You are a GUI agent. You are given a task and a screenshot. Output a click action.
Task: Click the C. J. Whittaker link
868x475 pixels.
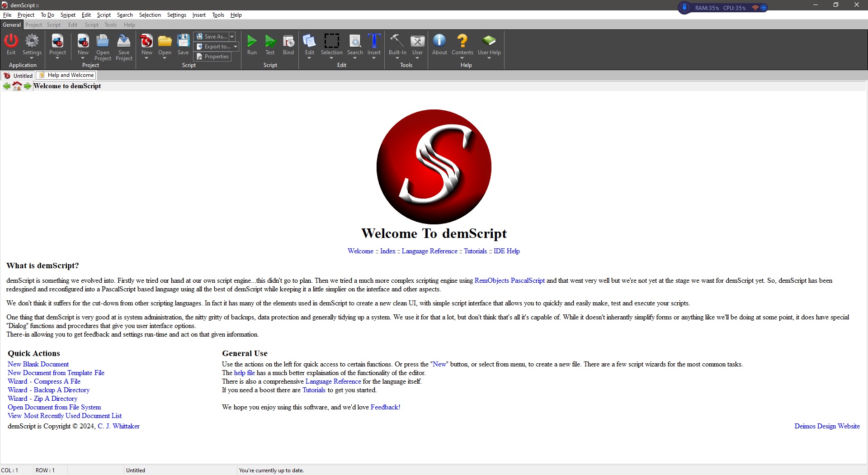click(119, 426)
